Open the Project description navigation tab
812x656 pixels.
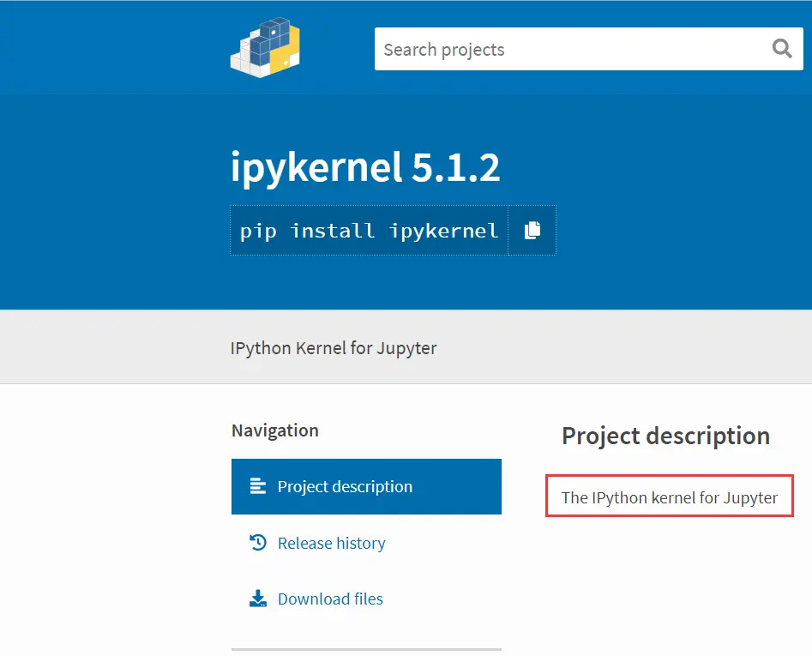click(x=366, y=487)
